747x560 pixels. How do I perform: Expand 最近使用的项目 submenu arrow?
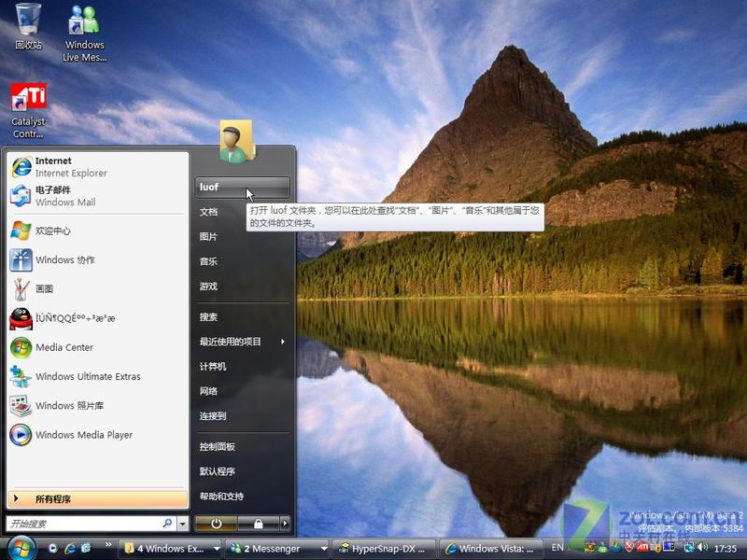(x=283, y=342)
